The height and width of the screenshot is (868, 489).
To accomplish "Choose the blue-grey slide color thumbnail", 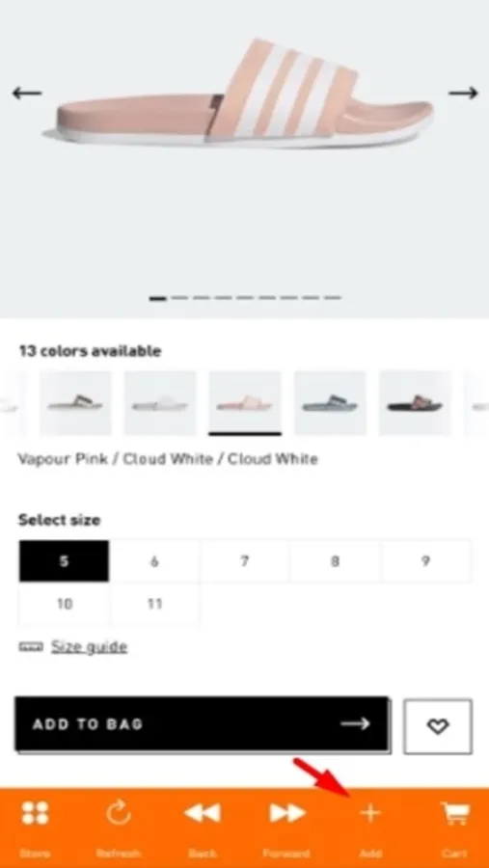I will (330, 403).
